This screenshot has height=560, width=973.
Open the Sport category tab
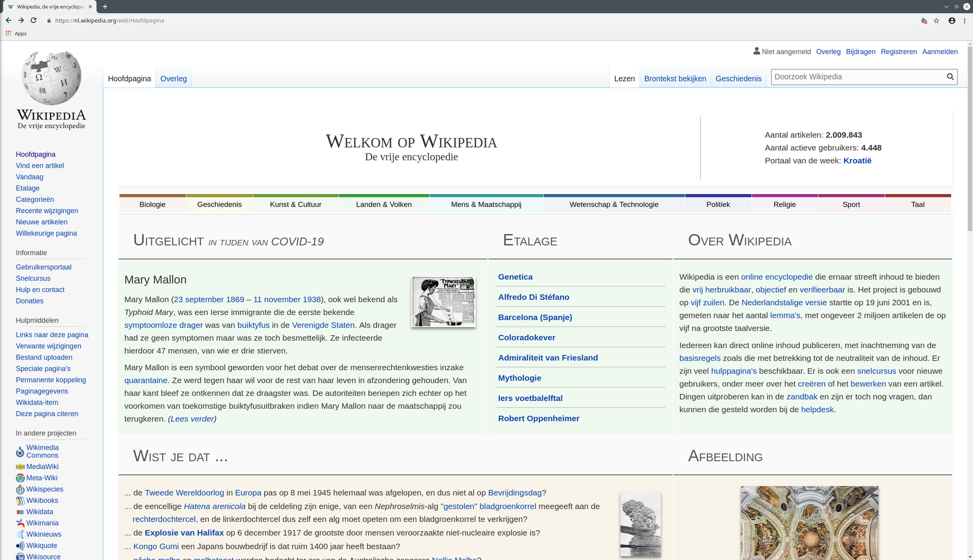851,205
